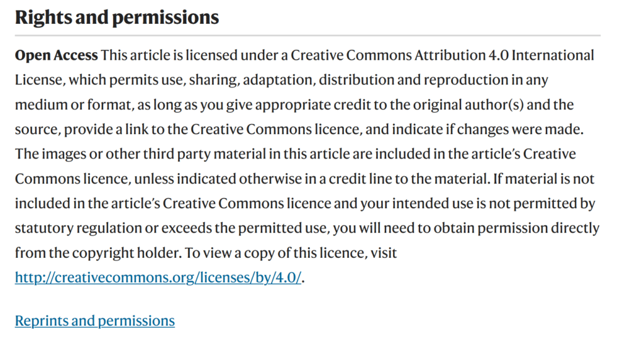The width and height of the screenshot is (644, 351).
Task: Click the Rights and permissions heading
Action: click(117, 18)
